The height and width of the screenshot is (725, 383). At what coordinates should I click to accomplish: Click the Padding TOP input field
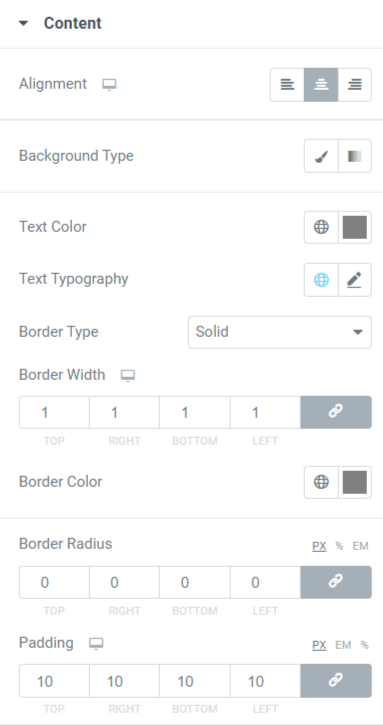[x=54, y=681]
